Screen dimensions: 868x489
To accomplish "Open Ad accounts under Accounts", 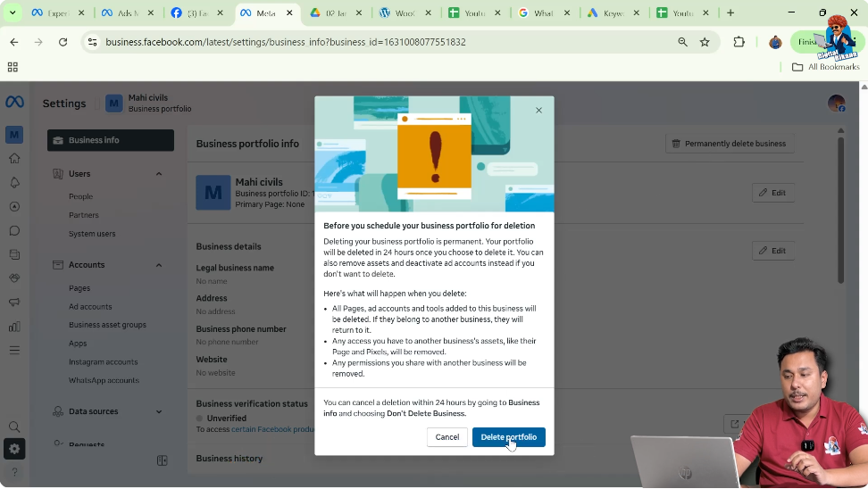I will [90, 306].
